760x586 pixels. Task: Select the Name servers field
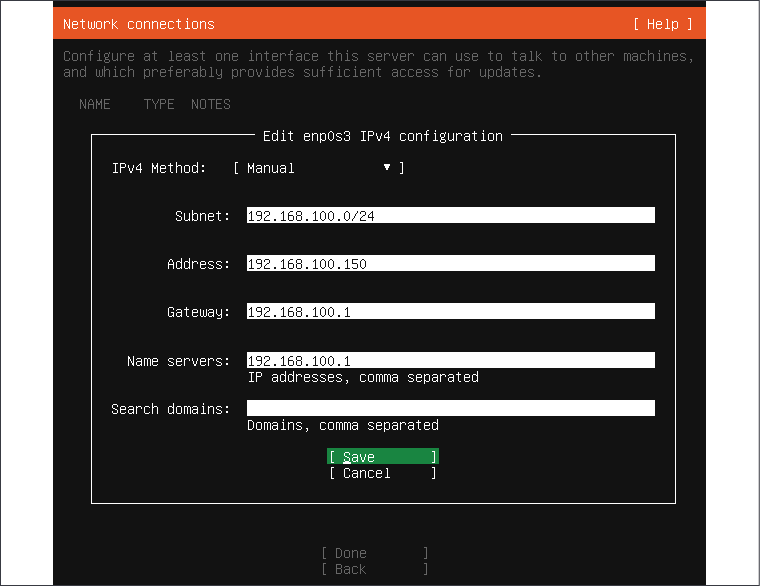(x=450, y=360)
